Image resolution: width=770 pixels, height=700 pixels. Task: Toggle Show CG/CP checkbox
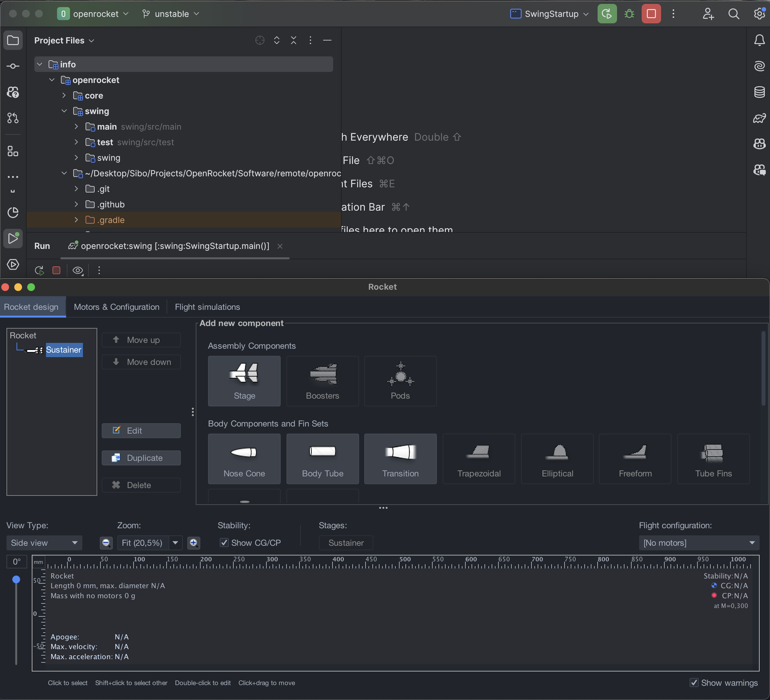(224, 543)
